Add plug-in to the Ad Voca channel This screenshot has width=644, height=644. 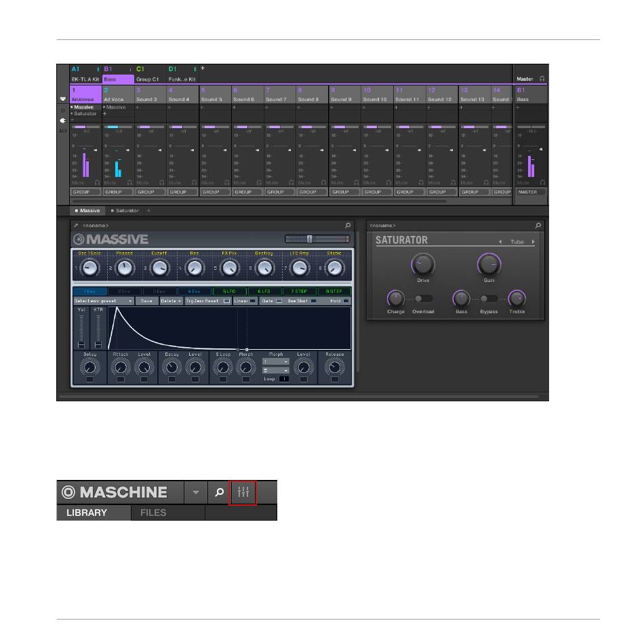tap(104, 113)
